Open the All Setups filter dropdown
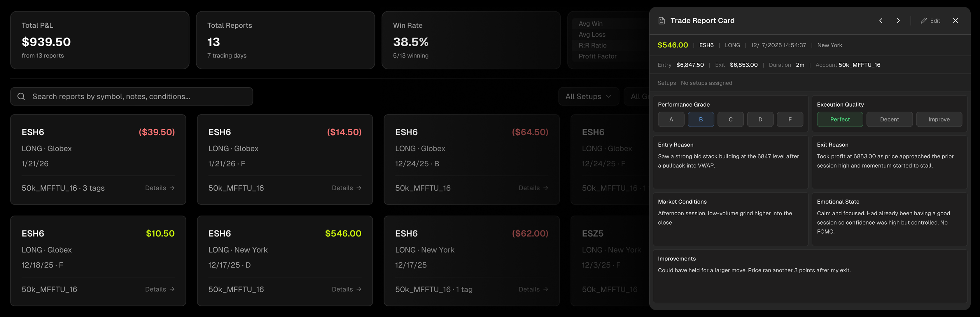This screenshot has height=317, width=980. 588,96
